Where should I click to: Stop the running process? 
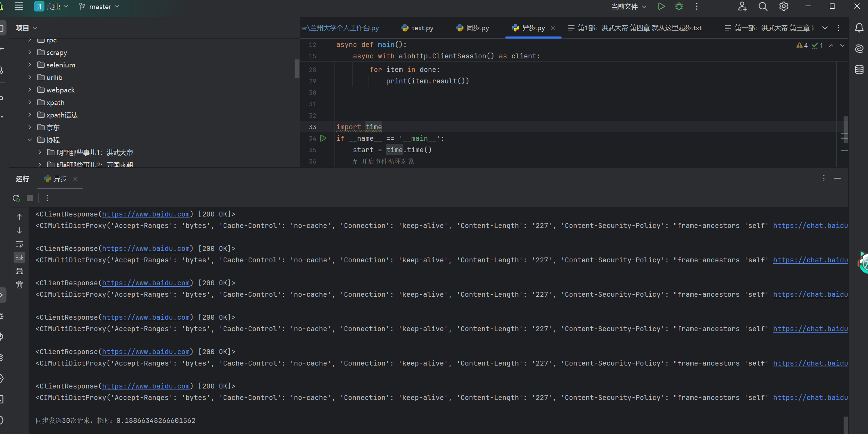(x=30, y=198)
